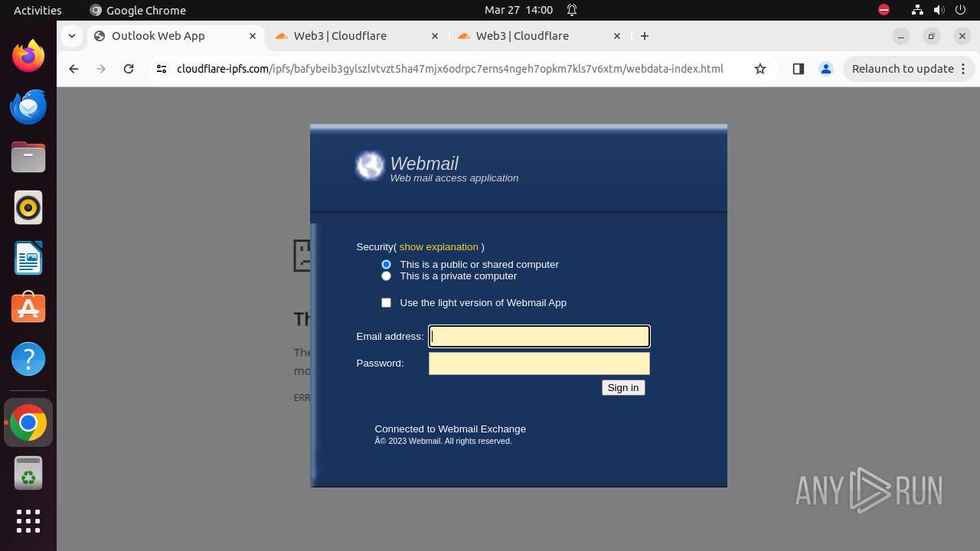
Task: Click the Google Chrome dock icon
Action: pyautogui.click(x=28, y=422)
